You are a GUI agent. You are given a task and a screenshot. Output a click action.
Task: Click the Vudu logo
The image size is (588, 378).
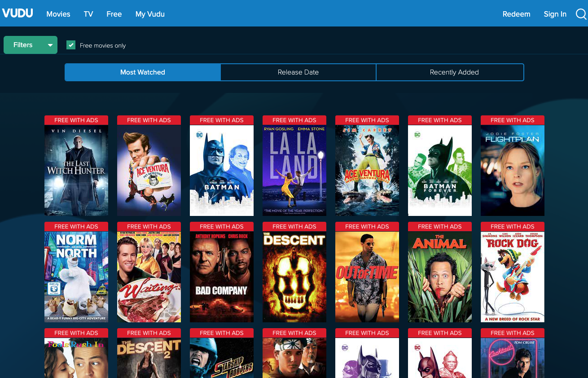point(18,13)
